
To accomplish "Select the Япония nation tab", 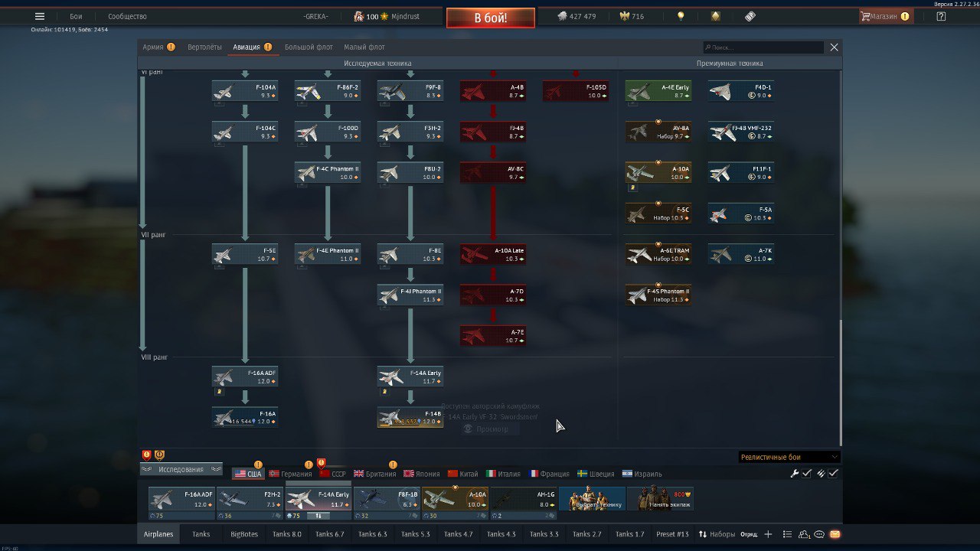I will point(422,474).
